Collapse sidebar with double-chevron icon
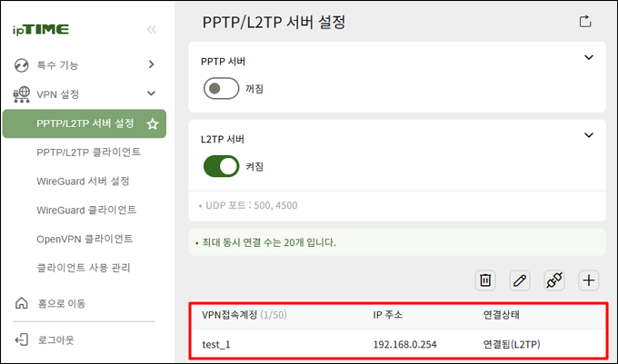Image resolution: width=618 pixels, height=364 pixels. point(152,30)
